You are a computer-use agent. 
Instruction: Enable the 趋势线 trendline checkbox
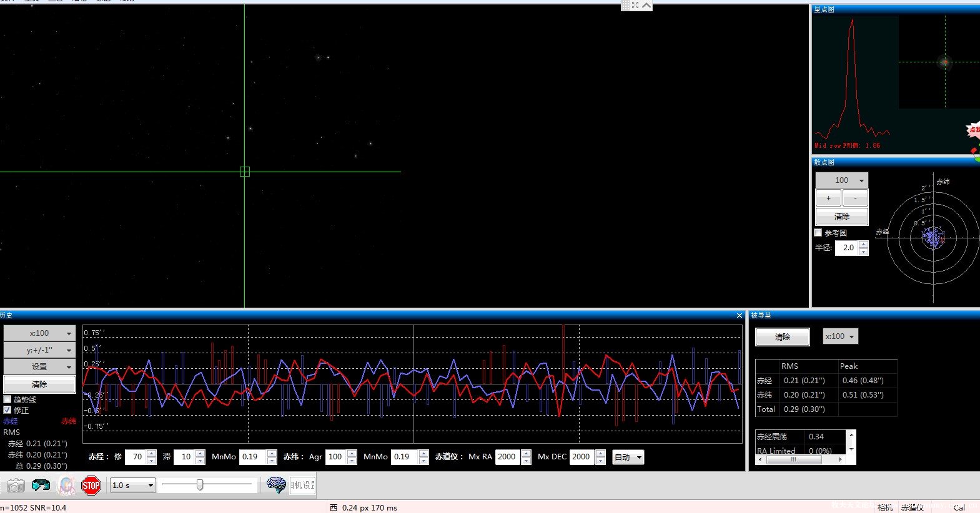7,399
